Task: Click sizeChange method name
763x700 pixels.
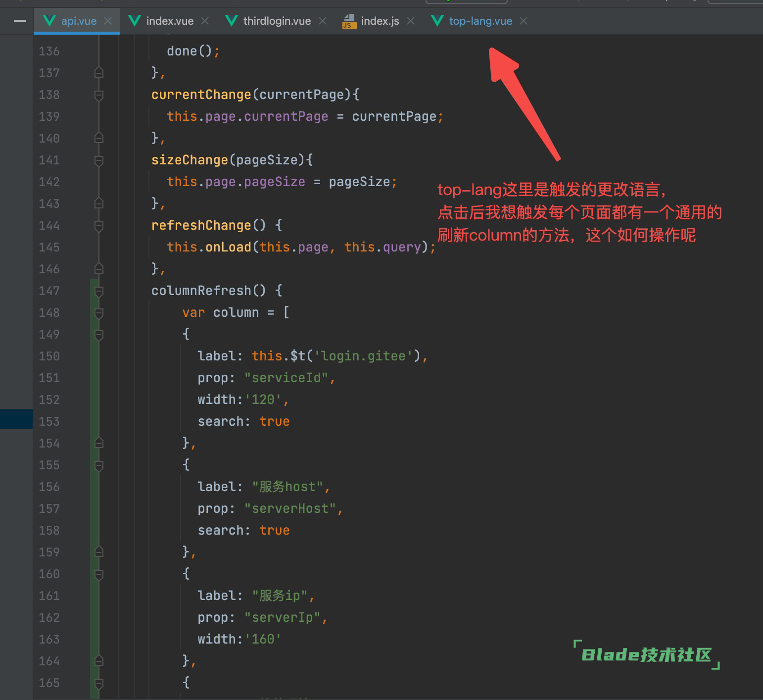Action: click(x=190, y=160)
